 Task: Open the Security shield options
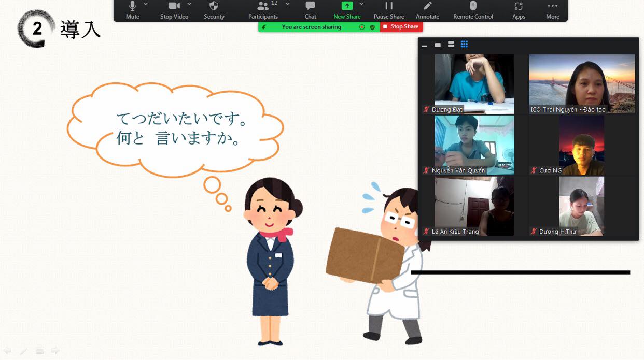[214, 10]
